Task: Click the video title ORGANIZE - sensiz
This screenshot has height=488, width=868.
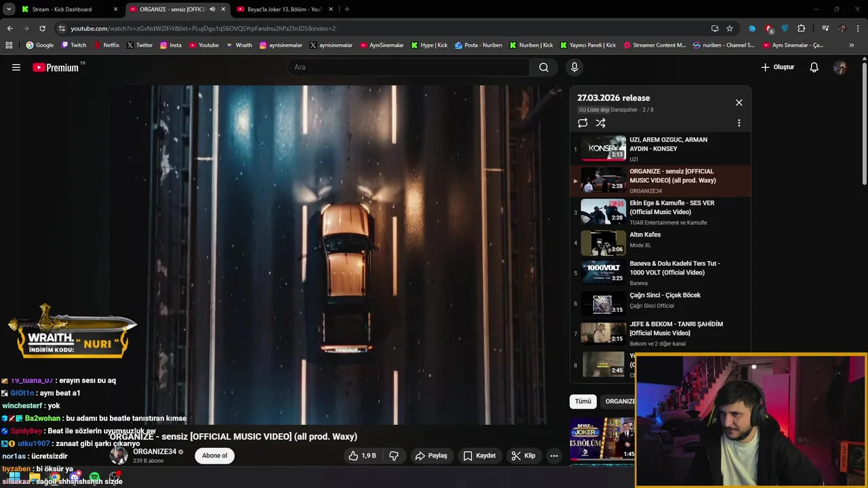Action: pos(233,436)
